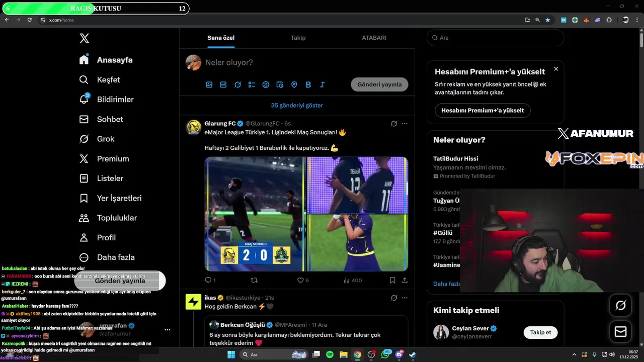Open Glarung FC profile name
This screenshot has width=644, height=362.
220,123
